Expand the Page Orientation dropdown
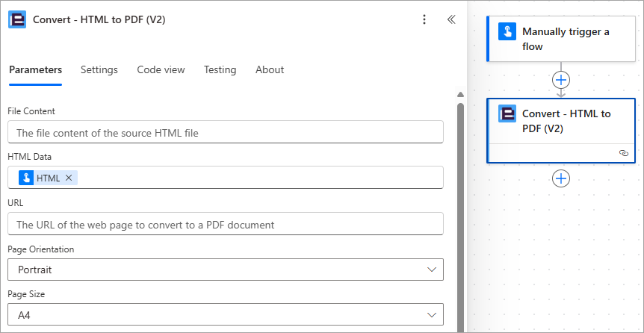 (226, 270)
